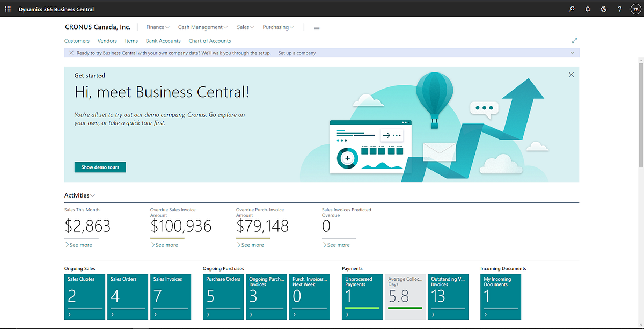Image resolution: width=644 pixels, height=329 pixels.
Task: Close the Get started pane
Action: point(571,75)
